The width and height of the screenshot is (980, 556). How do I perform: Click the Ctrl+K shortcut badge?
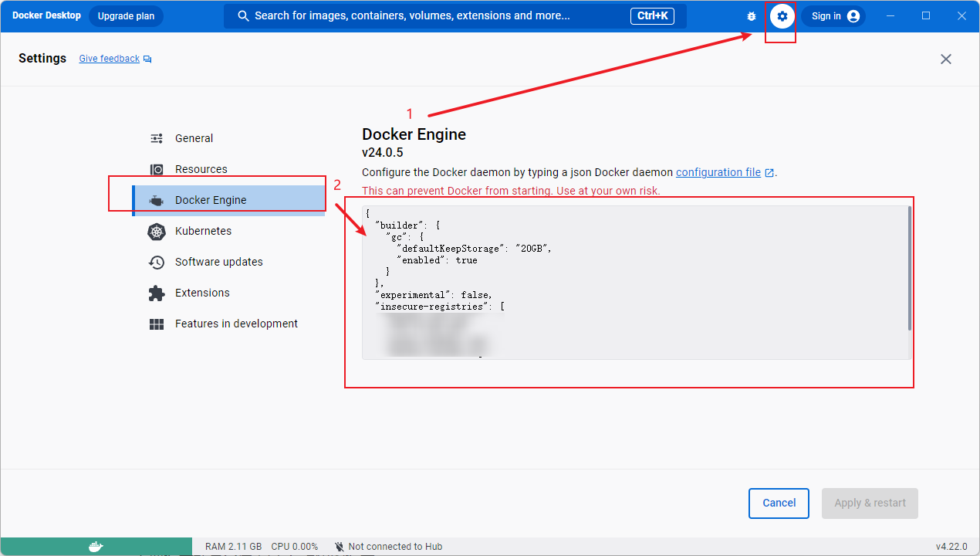[653, 16]
